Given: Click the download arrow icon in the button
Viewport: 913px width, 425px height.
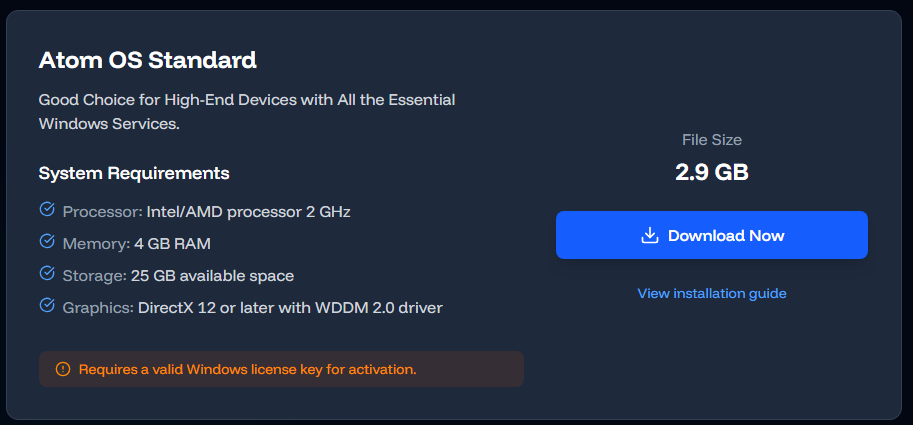Looking at the screenshot, I should pyautogui.click(x=649, y=235).
